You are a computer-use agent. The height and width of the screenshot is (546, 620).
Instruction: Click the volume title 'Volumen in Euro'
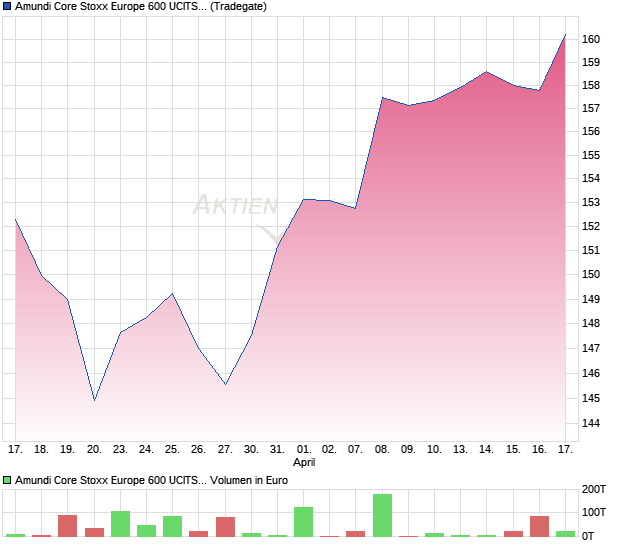249,480
